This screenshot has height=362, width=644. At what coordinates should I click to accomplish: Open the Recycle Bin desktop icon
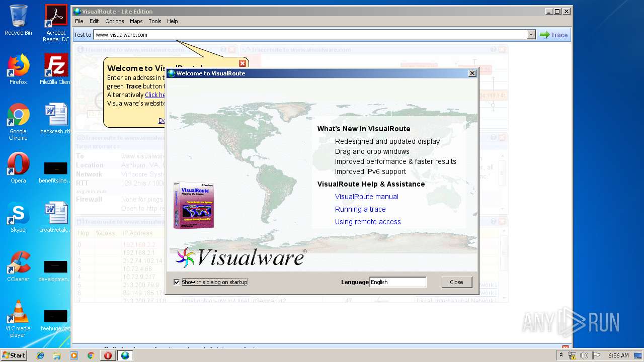[x=18, y=20]
